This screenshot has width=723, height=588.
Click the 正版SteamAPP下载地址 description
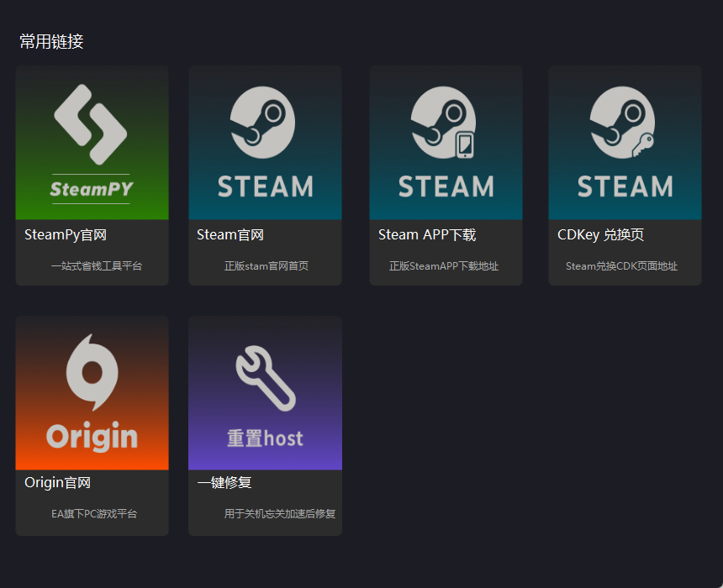[444, 266]
